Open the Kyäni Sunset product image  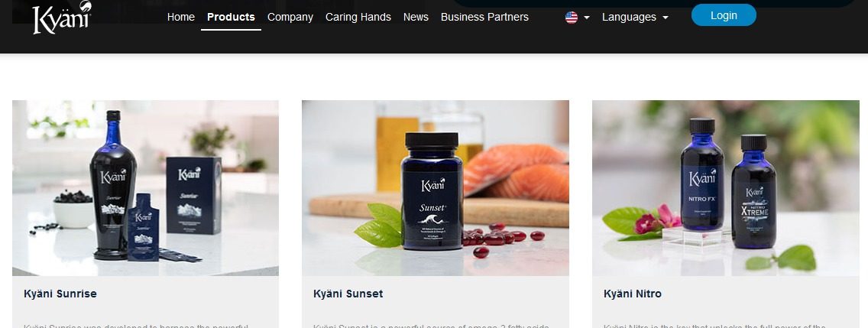click(x=435, y=188)
